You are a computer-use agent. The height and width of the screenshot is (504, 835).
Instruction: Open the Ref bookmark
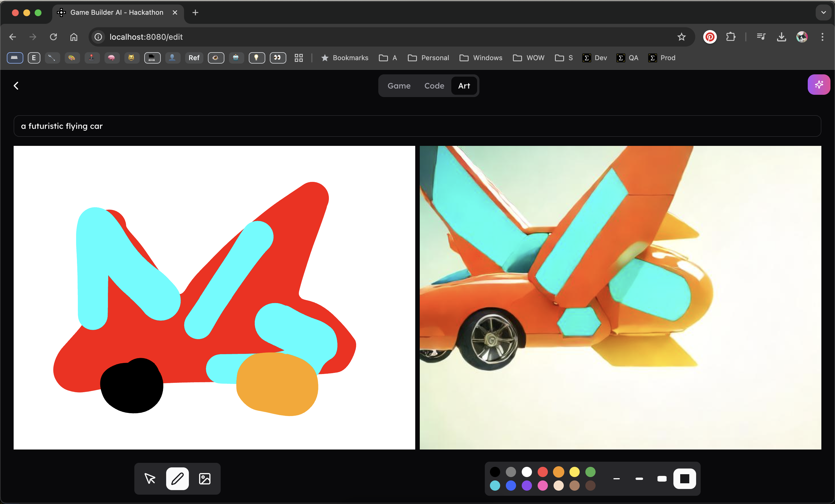click(194, 58)
